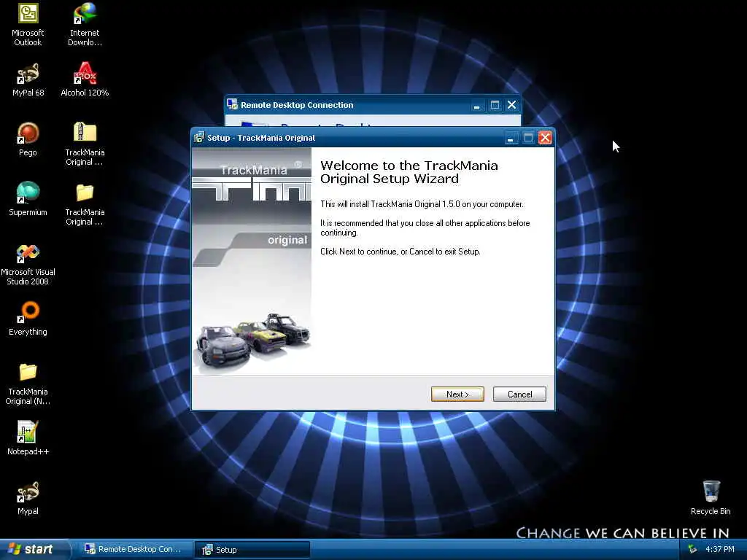The height and width of the screenshot is (560, 747).
Task: Switch to Remote Desktop Con... taskbar button
Action: [x=134, y=549]
